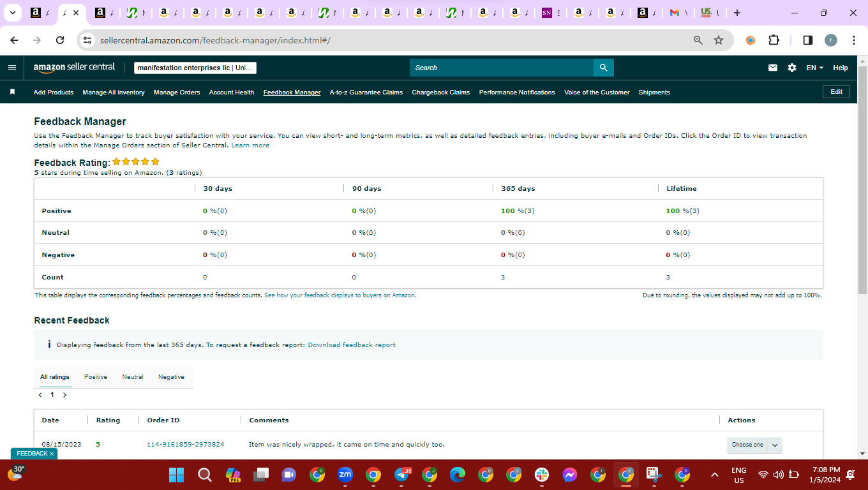Go to Shipments
The height and width of the screenshot is (490, 868).
[x=654, y=93]
